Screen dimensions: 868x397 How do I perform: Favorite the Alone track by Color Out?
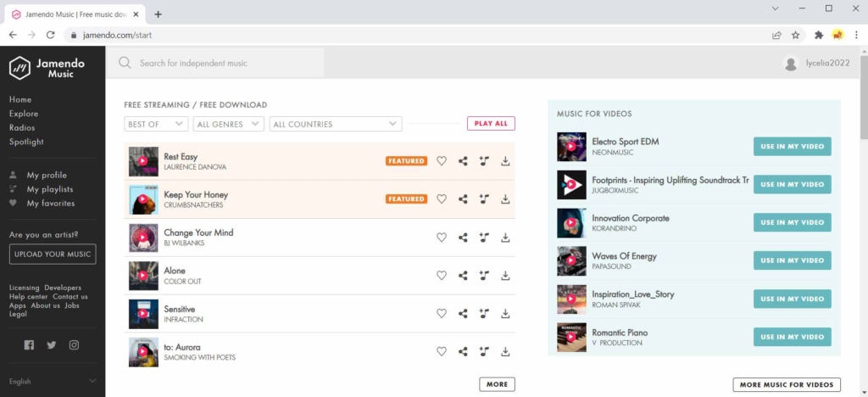click(441, 275)
